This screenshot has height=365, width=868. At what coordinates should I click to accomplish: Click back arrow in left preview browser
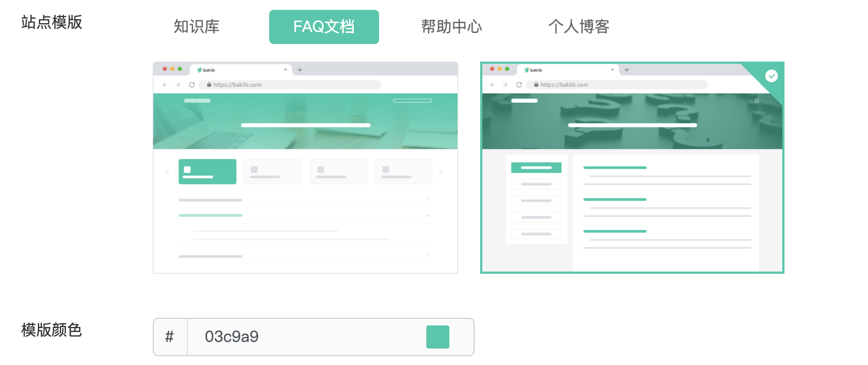coord(165,85)
